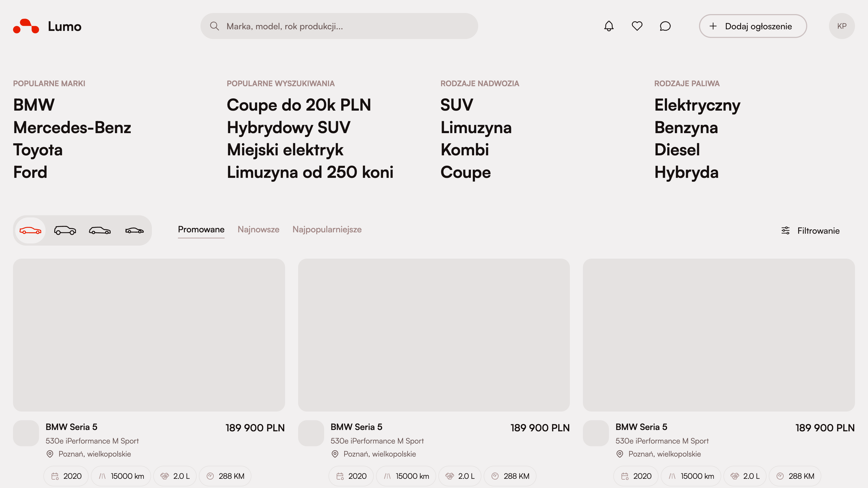Select the third car silhouette, left of the sports car
The width and height of the screenshot is (868, 488).
100,230
